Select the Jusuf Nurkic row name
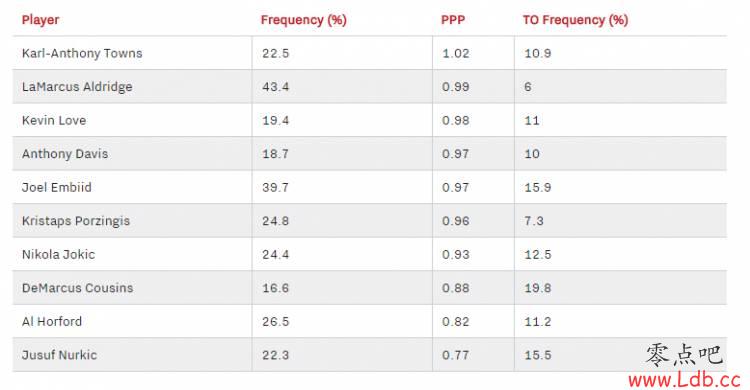 pyautogui.click(x=59, y=355)
